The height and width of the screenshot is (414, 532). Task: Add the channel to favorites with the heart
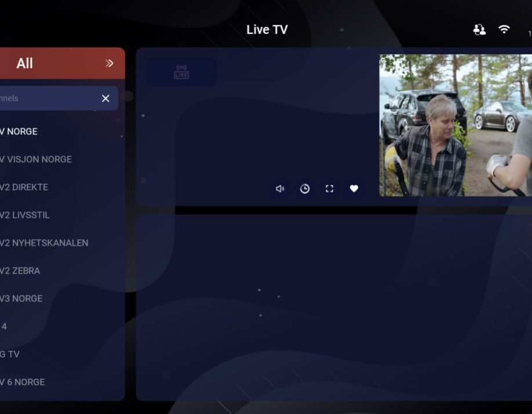coord(354,189)
